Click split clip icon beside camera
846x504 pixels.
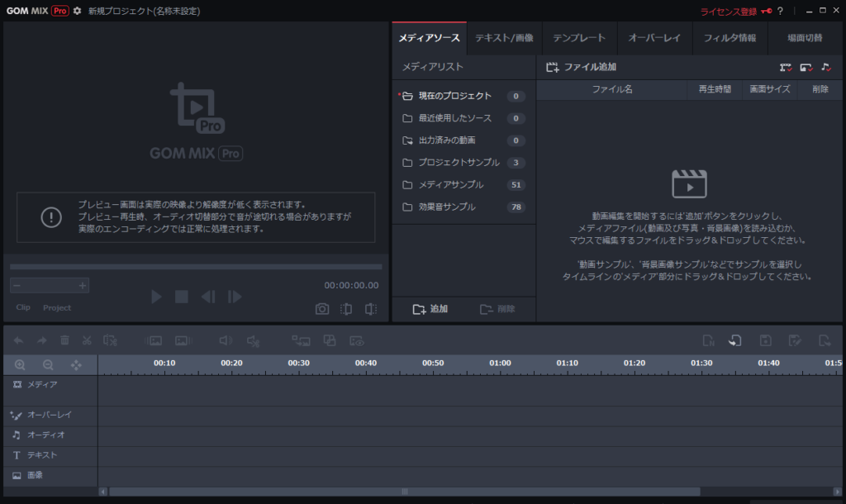(346, 309)
